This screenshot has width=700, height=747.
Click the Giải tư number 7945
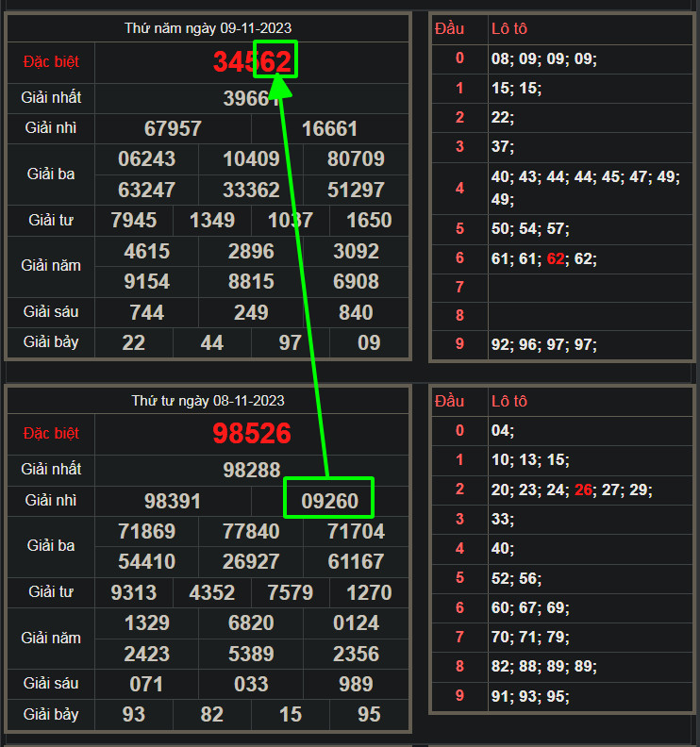(134, 221)
